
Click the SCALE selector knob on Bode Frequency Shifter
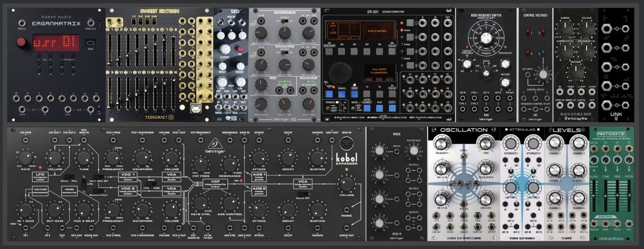(x=486, y=73)
